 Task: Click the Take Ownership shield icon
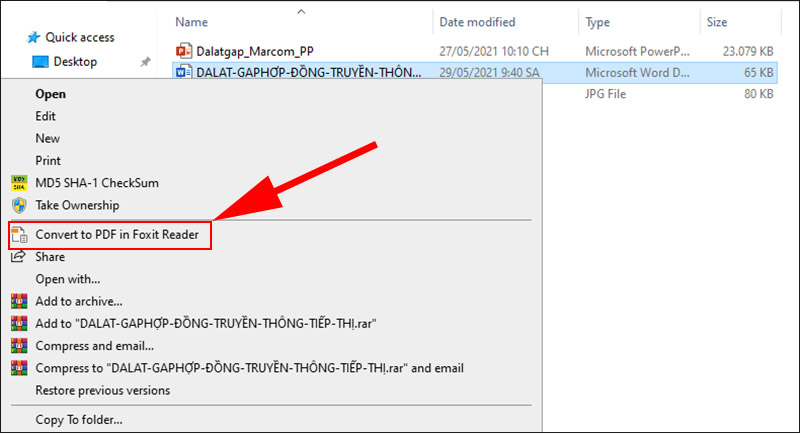tap(19, 205)
